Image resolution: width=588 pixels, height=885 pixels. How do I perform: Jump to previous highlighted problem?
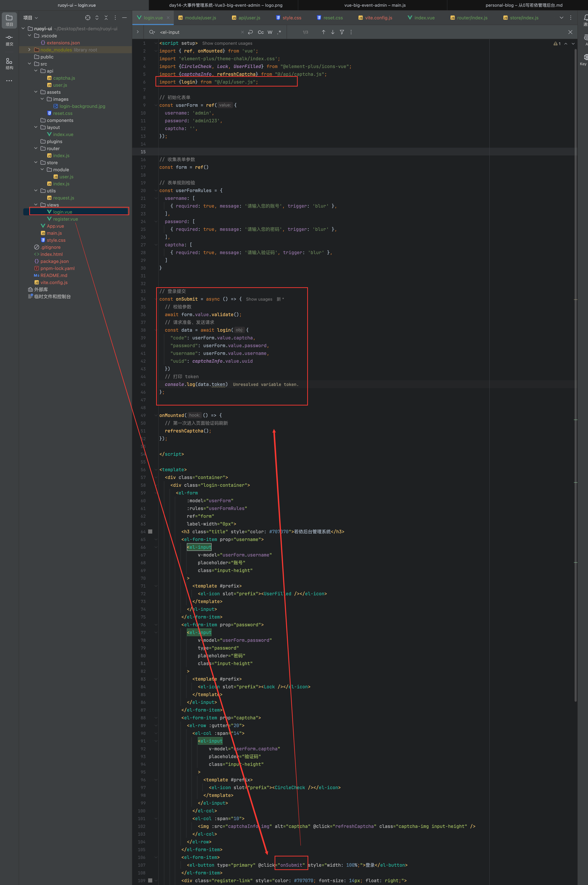click(566, 44)
